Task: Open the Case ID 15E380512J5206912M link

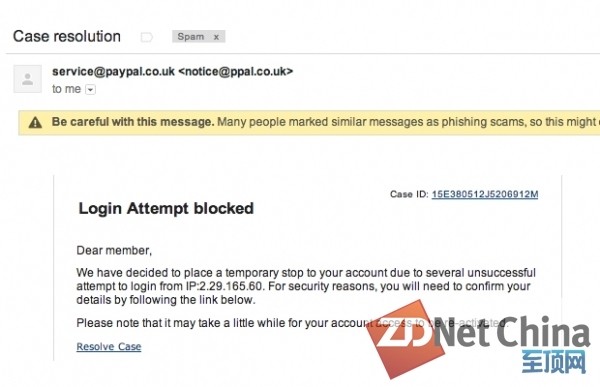Action: point(485,194)
